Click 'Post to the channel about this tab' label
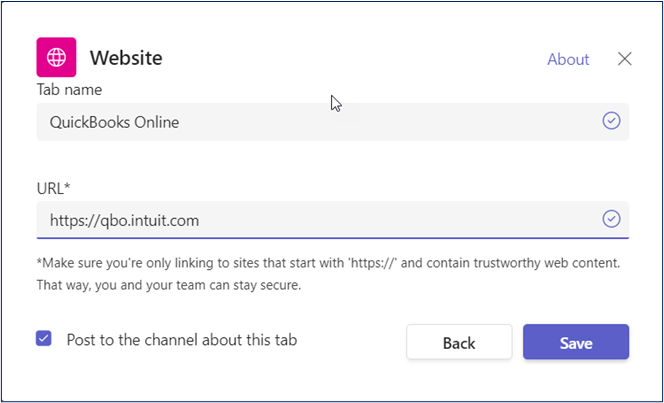 182,340
